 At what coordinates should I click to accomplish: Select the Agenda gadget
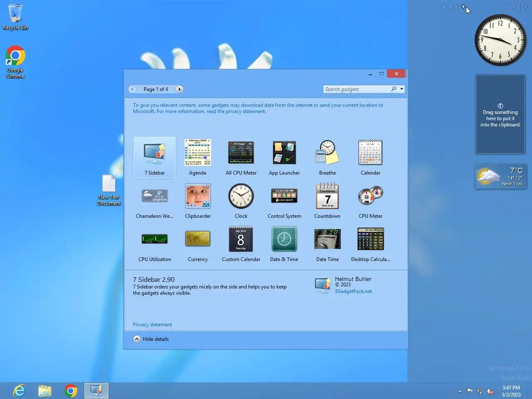coord(197,158)
